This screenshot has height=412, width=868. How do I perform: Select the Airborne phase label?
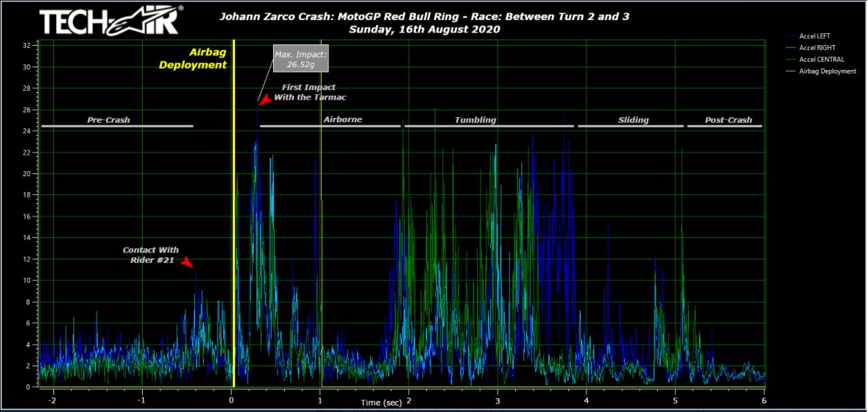point(342,119)
